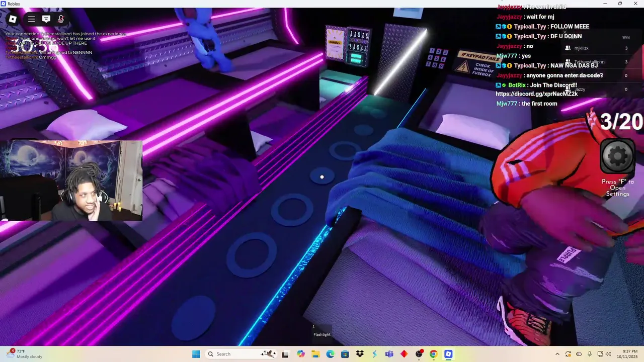Image resolution: width=644 pixels, height=362 pixels.
Task: Open Task View from the taskbar
Action: click(285, 354)
